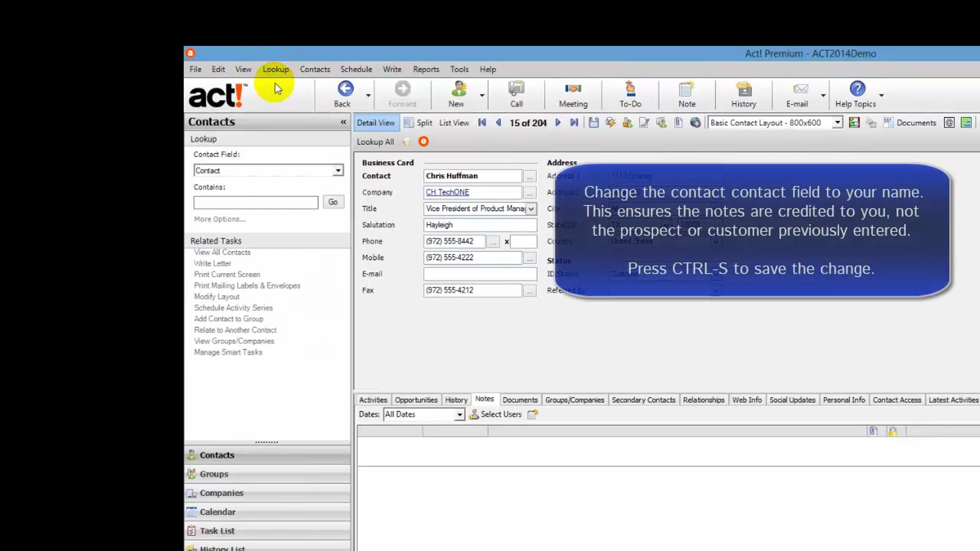Open the Basic Contact Layout dropdown
The image size is (980, 551).
click(x=837, y=122)
